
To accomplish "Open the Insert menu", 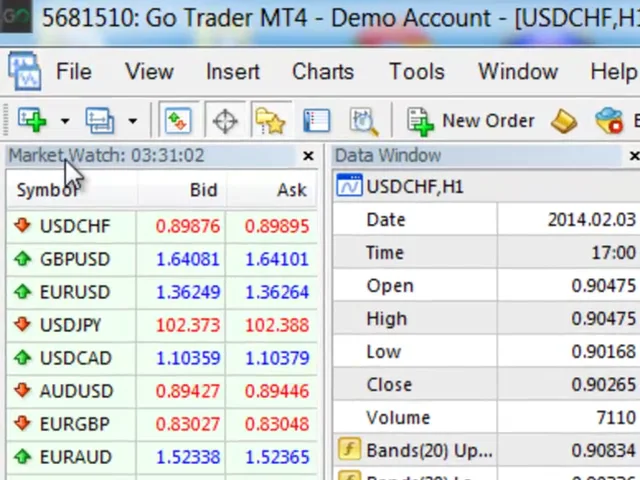I will (233, 72).
